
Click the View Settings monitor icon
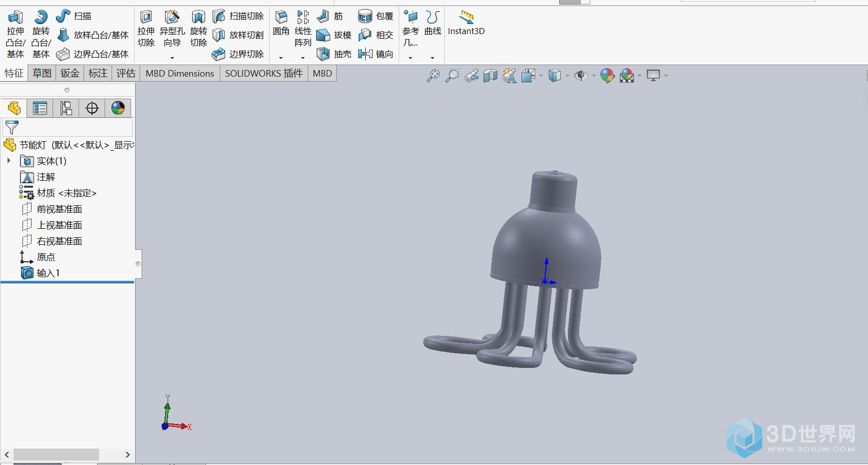pyautogui.click(x=653, y=76)
